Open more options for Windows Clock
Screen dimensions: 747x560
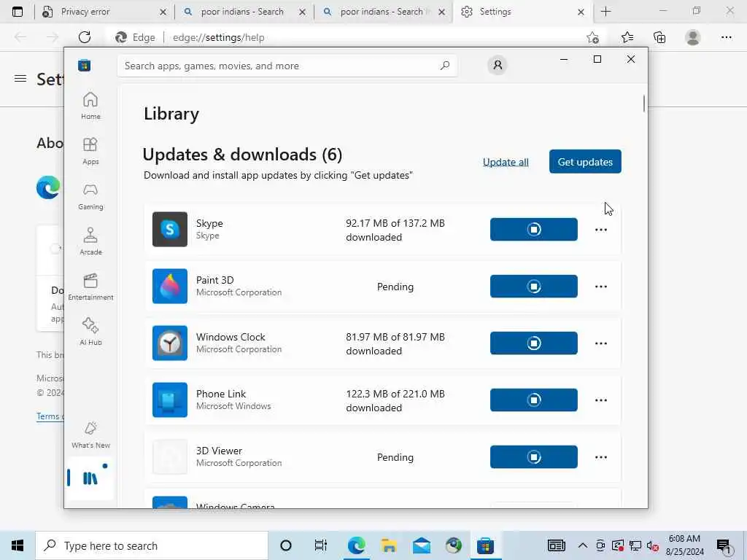(x=601, y=343)
